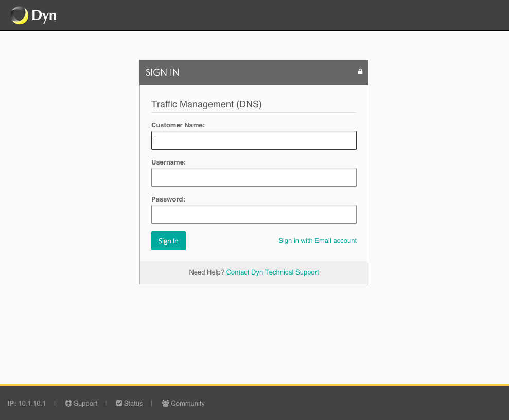Click into the Username text box

pyautogui.click(x=254, y=177)
